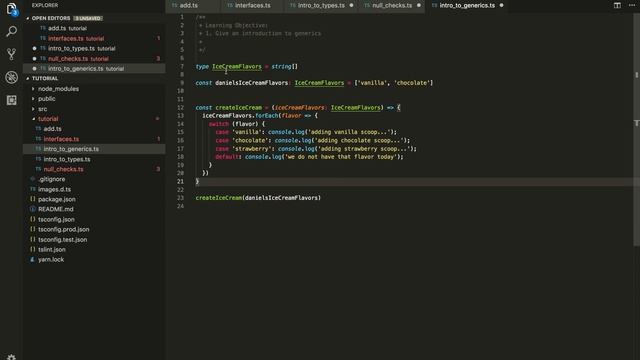This screenshot has height=360, width=640.
Task: Click the default keyword on line 18
Action: point(227,157)
